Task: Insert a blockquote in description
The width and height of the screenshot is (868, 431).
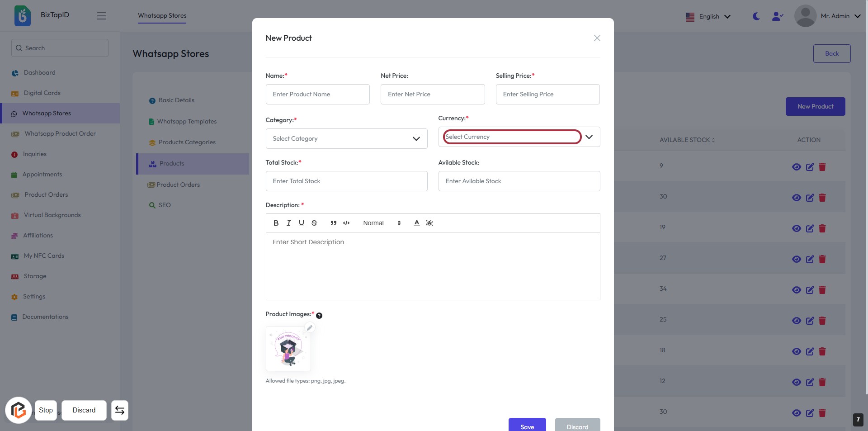Action: [334, 223]
